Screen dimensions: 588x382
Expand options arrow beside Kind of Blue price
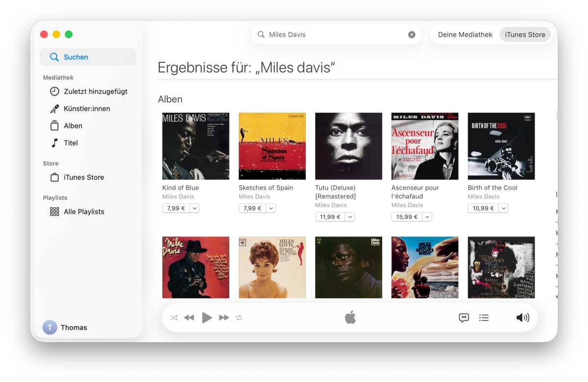click(195, 208)
